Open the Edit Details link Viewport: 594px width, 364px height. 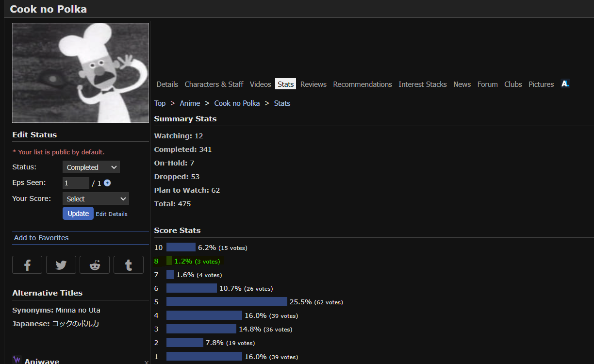pyautogui.click(x=112, y=214)
